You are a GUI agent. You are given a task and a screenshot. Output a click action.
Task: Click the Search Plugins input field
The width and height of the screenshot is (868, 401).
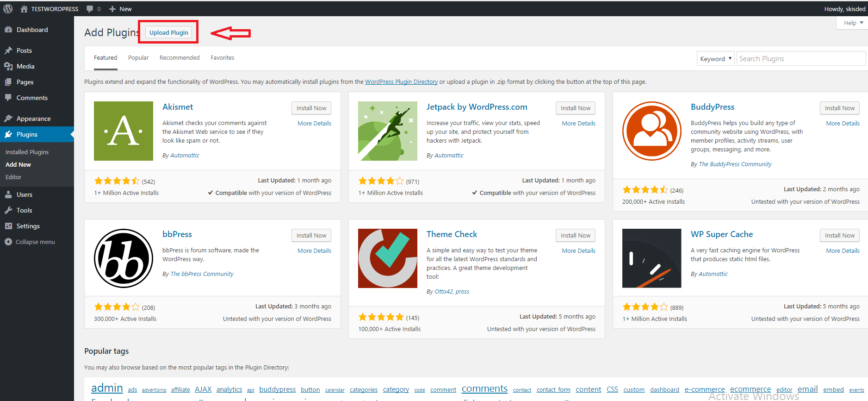pyautogui.click(x=800, y=59)
